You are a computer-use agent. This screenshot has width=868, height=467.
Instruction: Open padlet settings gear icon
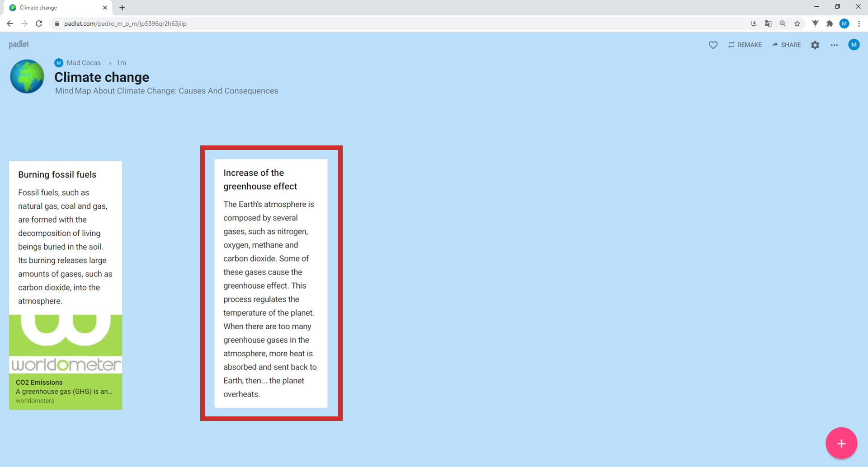click(815, 45)
